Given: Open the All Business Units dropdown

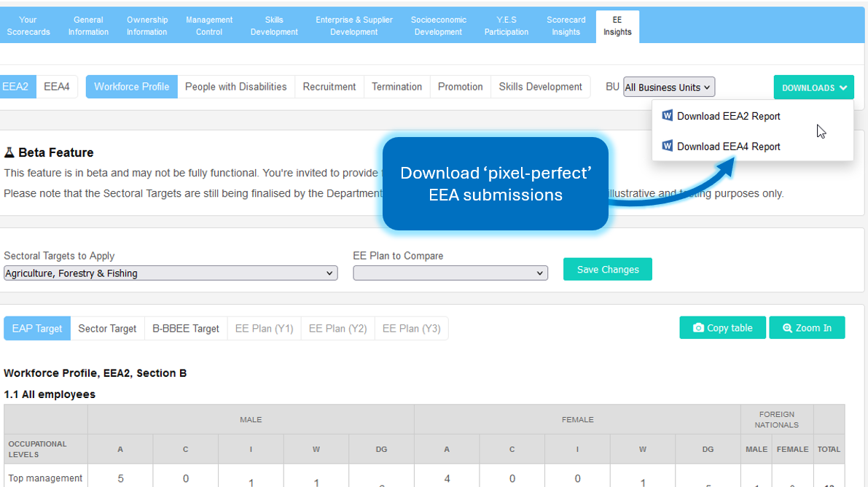Looking at the screenshot, I should pos(669,87).
